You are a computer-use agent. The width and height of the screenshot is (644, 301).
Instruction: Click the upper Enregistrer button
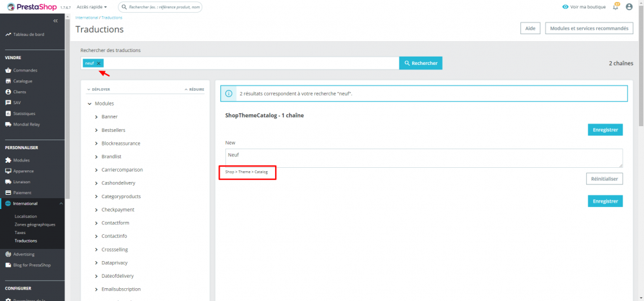[605, 129]
